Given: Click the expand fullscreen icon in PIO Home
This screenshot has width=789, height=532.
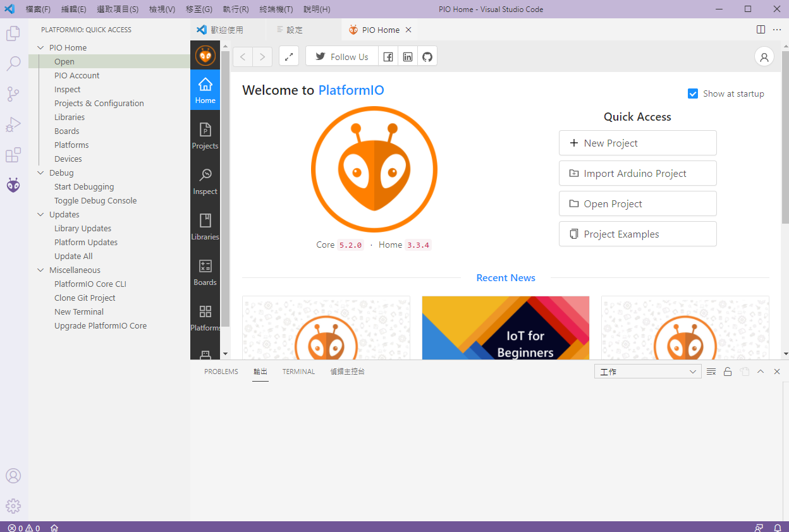Looking at the screenshot, I should [289, 56].
